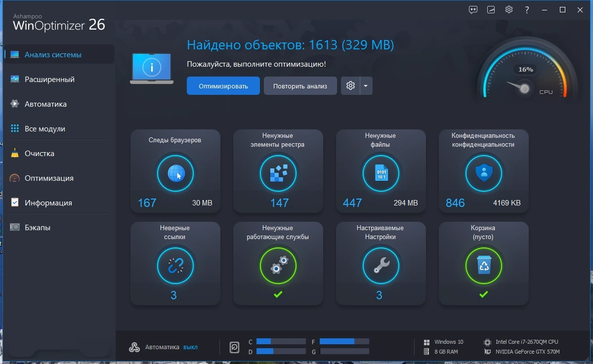Click the 294 MB file size value
This screenshot has height=364, width=593.
(x=406, y=203)
